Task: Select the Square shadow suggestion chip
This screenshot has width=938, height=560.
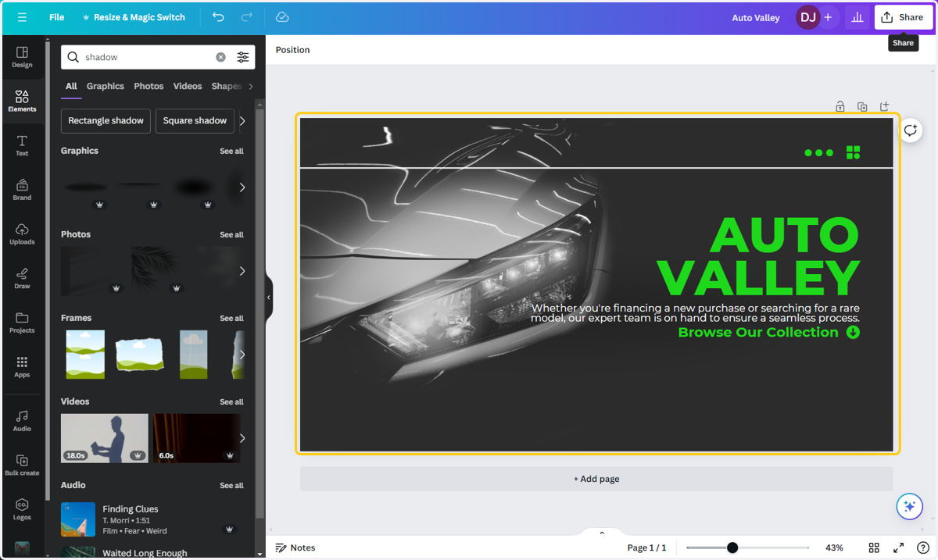Action: point(195,121)
